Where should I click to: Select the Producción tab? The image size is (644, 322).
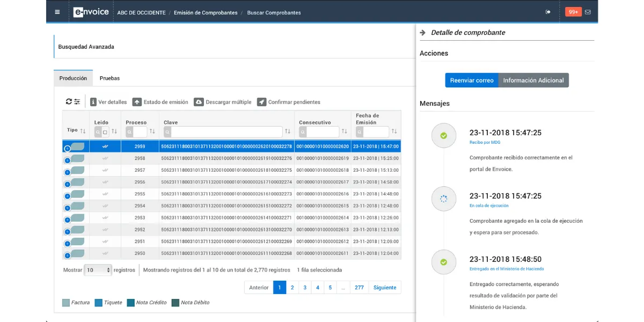point(73,78)
